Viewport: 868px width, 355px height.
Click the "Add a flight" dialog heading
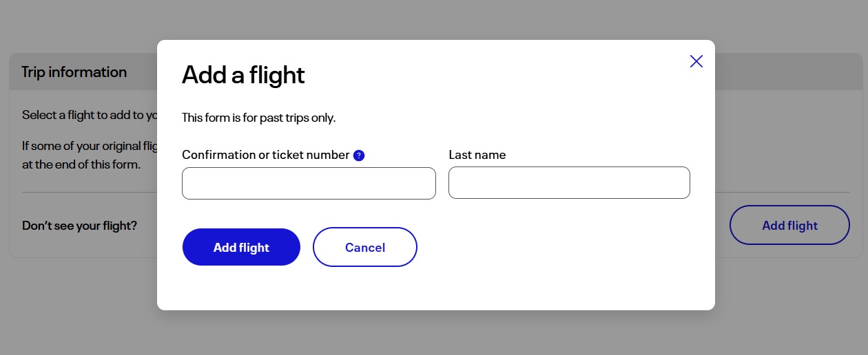(243, 75)
